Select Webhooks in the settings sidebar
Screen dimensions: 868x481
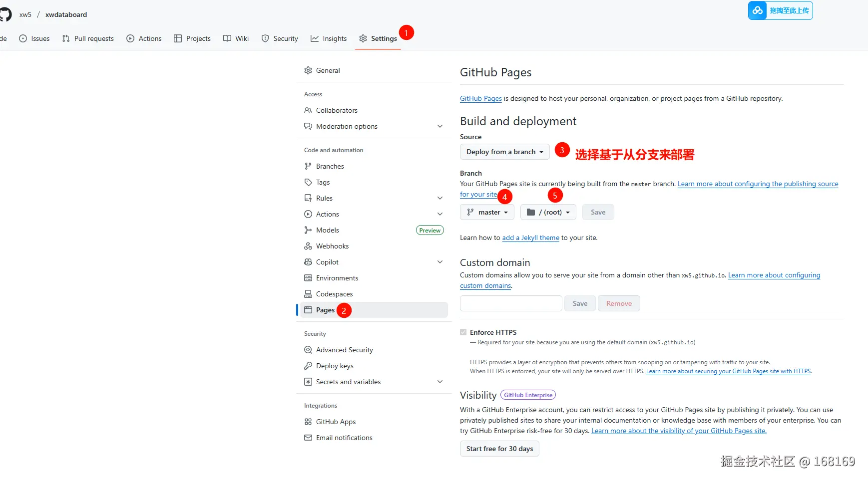pyautogui.click(x=374, y=246)
